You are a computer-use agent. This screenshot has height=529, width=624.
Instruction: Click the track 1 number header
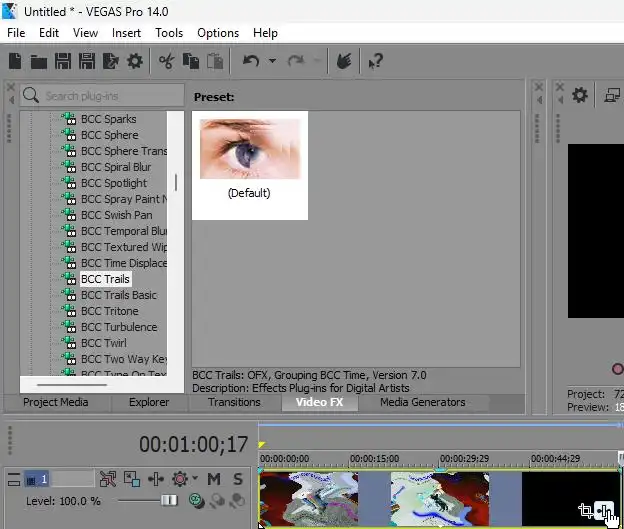click(37, 479)
